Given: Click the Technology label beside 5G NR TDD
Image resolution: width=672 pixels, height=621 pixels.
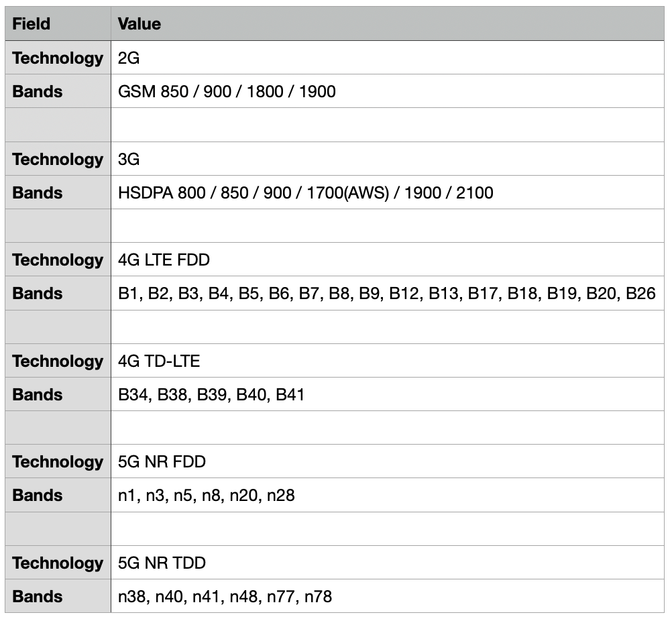Looking at the screenshot, I should pyautogui.click(x=58, y=562).
